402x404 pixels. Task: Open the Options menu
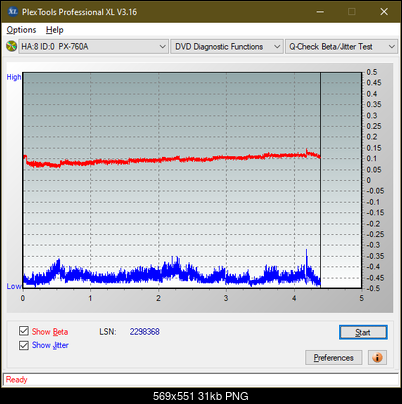pos(21,30)
